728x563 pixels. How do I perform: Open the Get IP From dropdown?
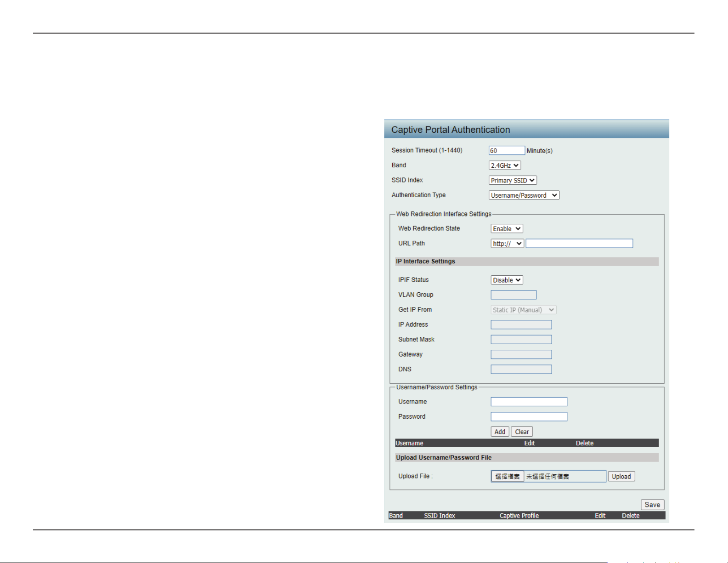click(524, 310)
